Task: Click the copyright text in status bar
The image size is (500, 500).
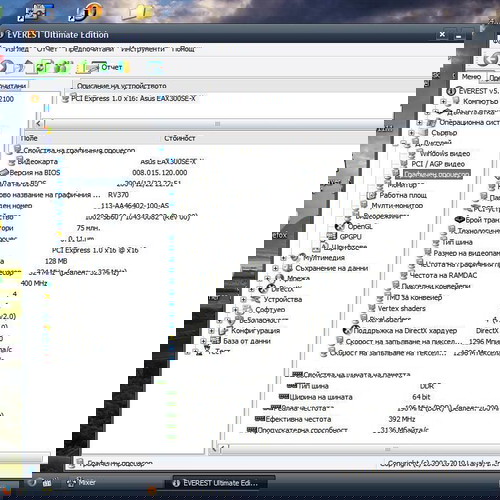Action: point(440,463)
